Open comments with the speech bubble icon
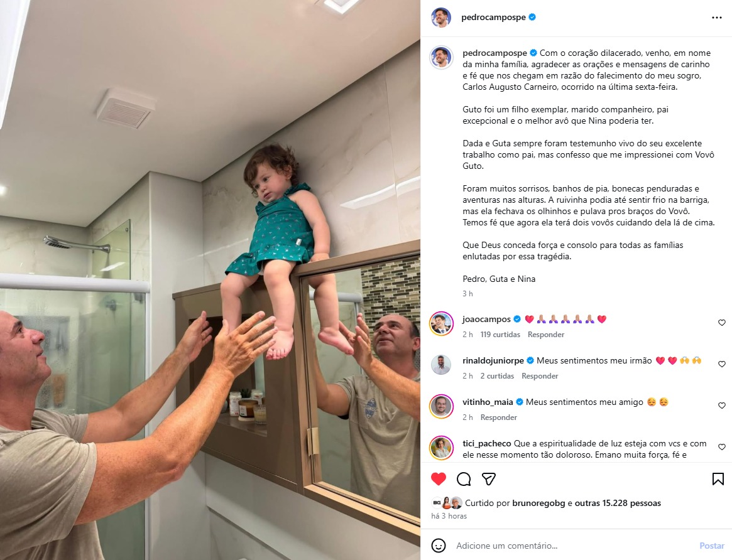Image resolution: width=732 pixels, height=560 pixels. (x=464, y=479)
